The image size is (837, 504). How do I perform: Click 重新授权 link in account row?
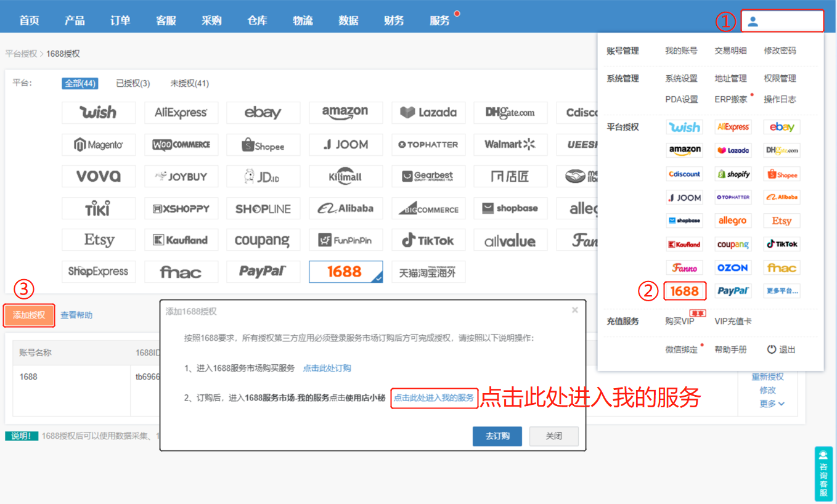[x=767, y=377]
